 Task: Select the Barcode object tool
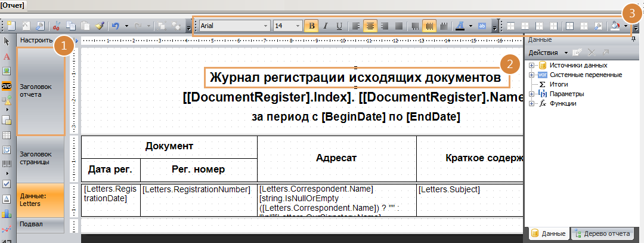coord(7,164)
